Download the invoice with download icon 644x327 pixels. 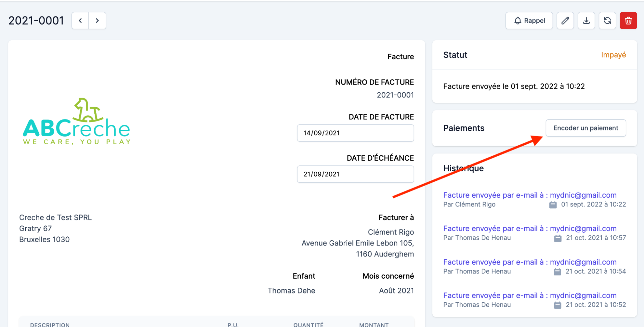(586, 21)
